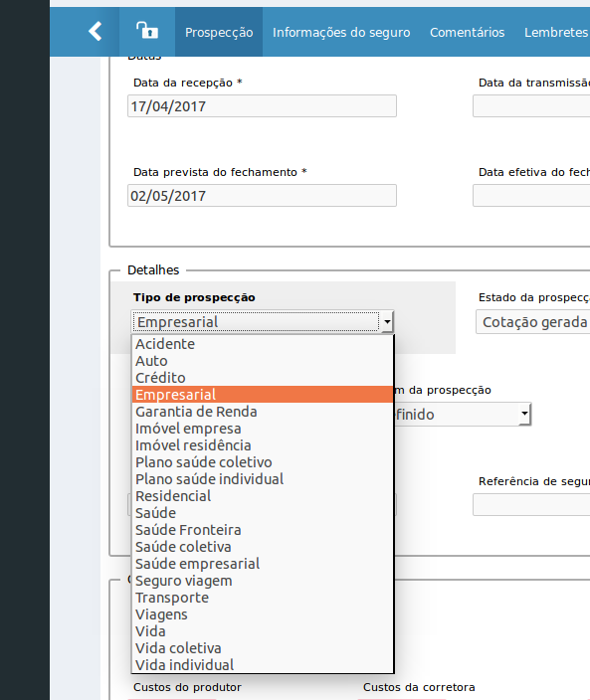Select Vida individual option
This screenshot has width=590, height=700.
(x=263, y=665)
